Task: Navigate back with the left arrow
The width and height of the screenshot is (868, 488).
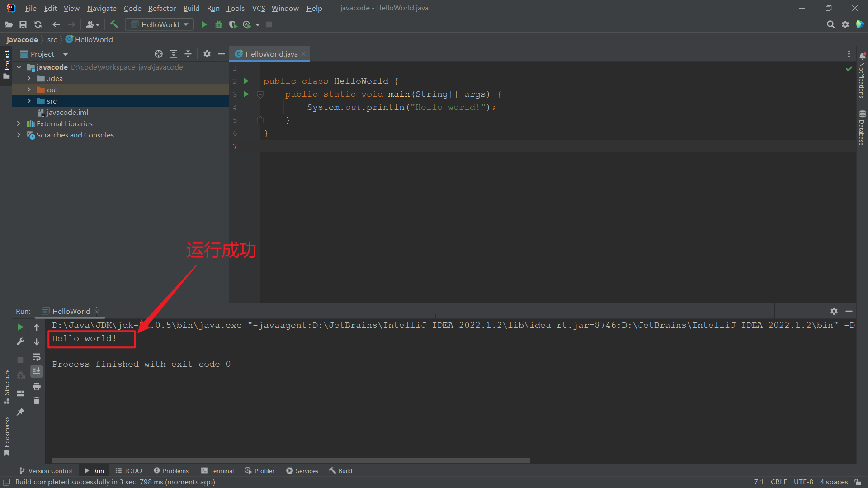Action: click(x=56, y=24)
